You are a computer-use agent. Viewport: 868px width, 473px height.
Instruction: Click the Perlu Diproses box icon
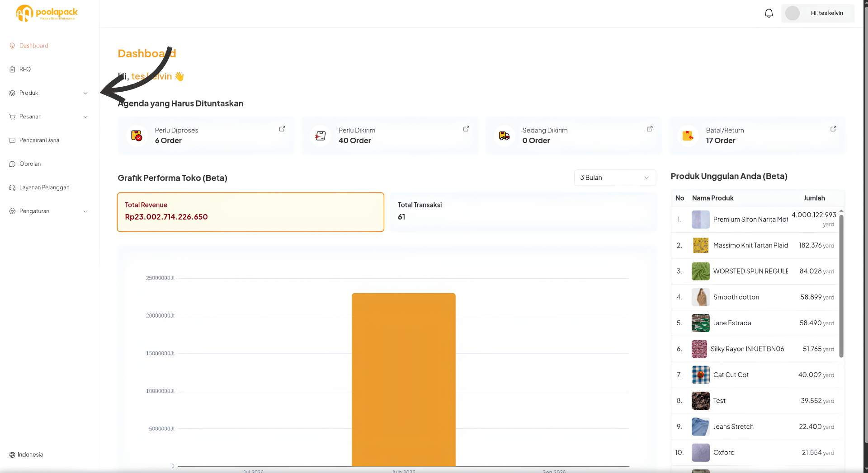[137, 136]
